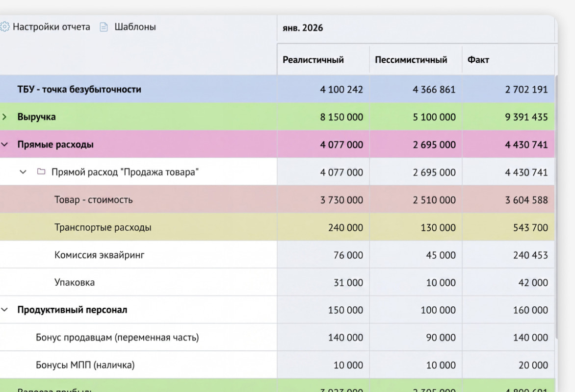Collapse the Продуктивный персонал section
575x392 pixels.
pyautogui.click(x=4, y=310)
